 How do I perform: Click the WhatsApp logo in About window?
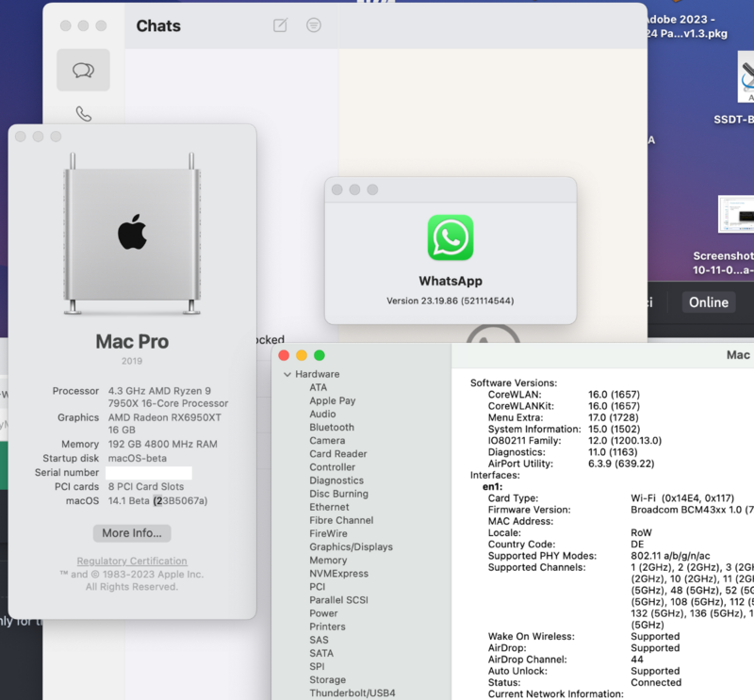pyautogui.click(x=451, y=237)
